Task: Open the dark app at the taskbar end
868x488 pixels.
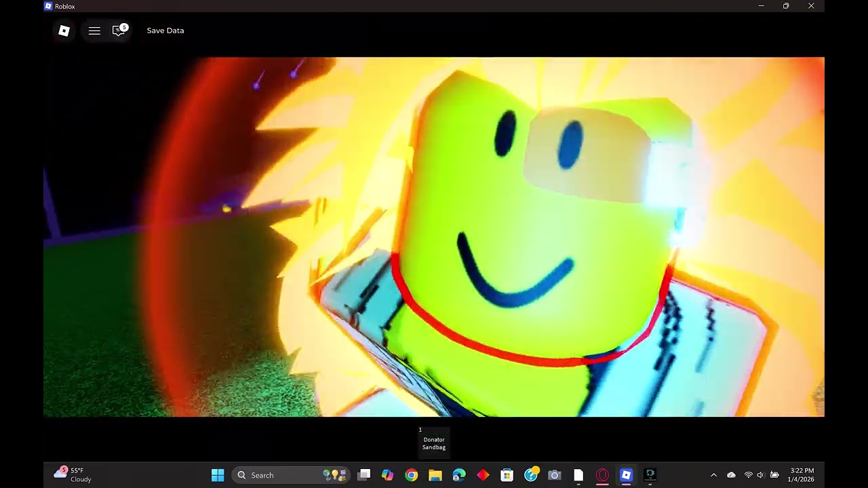Action: pos(650,475)
